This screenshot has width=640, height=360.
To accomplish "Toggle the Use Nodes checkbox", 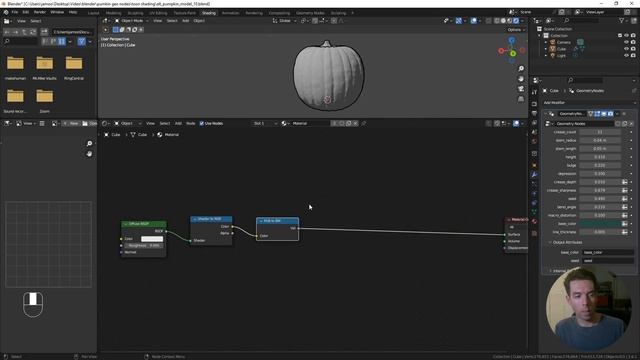I will (x=202, y=123).
